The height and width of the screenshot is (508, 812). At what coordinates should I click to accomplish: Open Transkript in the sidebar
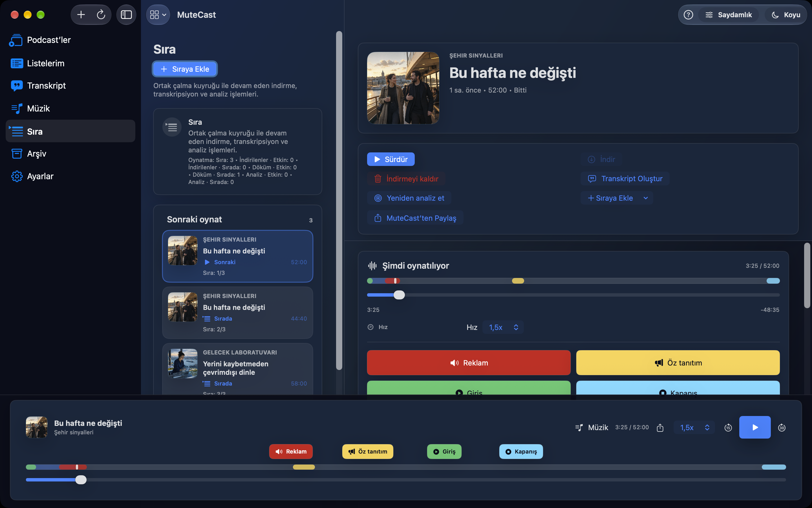point(70,86)
